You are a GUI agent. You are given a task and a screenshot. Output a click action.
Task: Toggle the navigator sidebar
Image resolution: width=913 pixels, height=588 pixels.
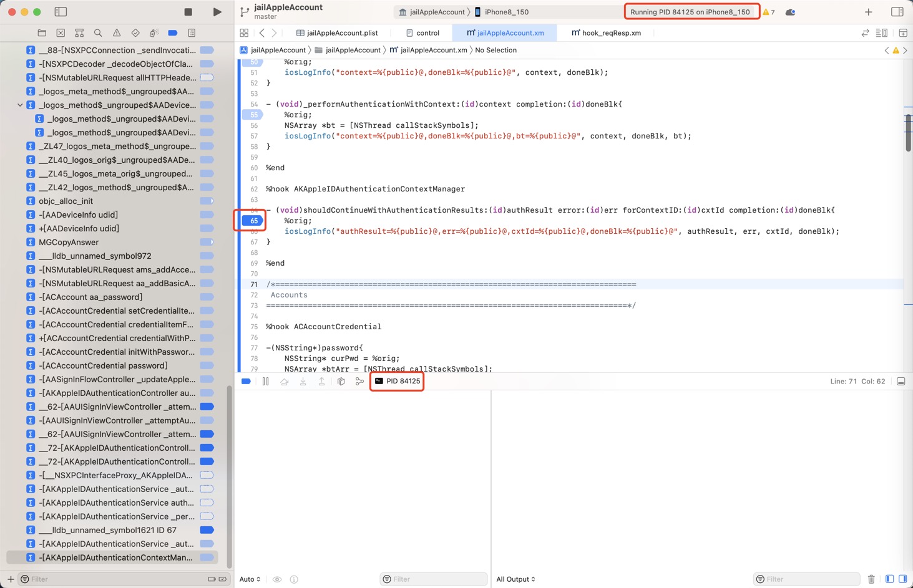click(x=61, y=12)
